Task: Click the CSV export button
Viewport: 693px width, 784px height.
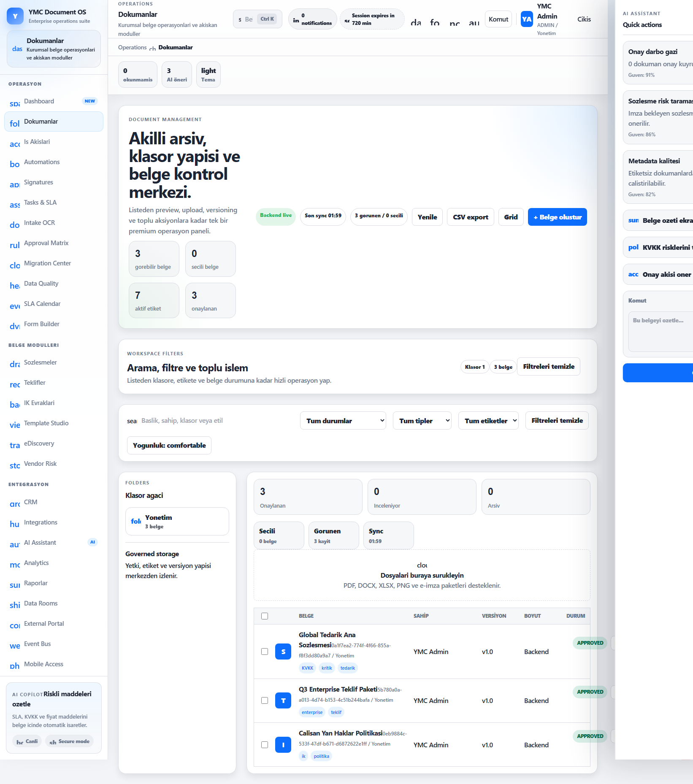Action: (471, 217)
